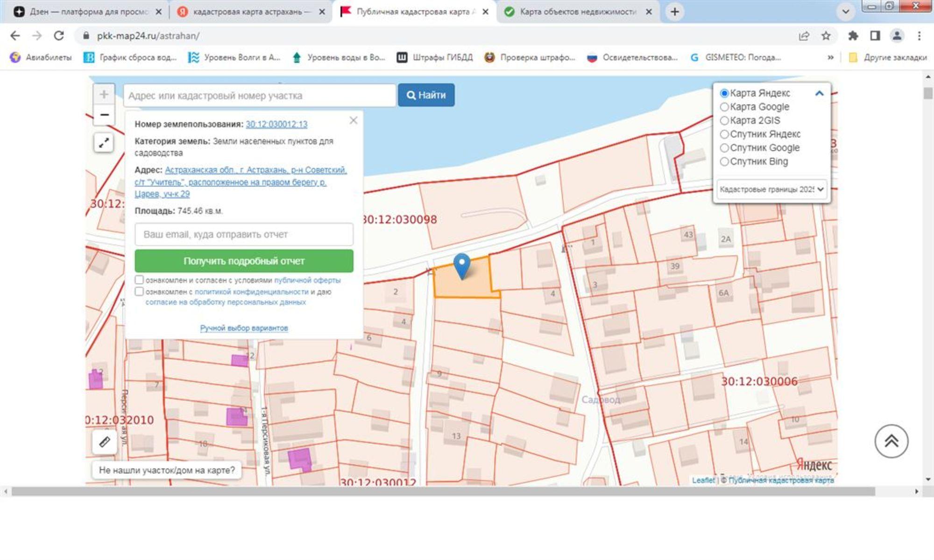The width and height of the screenshot is (934, 560).
Task: Click the email input field for the report
Action: pyautogui.click(x=244, y=234)
